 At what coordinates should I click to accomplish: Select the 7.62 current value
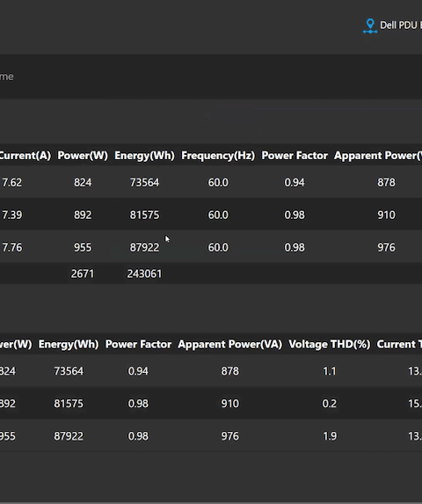click(x=12, y=183)
